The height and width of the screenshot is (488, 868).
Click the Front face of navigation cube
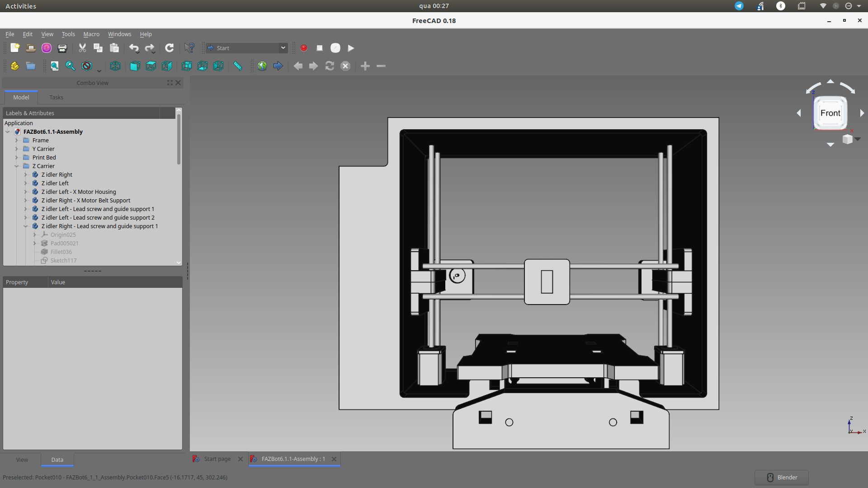point(830,113)
